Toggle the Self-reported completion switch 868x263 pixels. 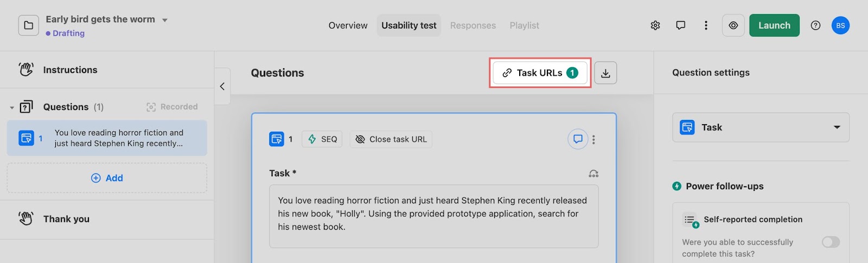click(831, 242)
